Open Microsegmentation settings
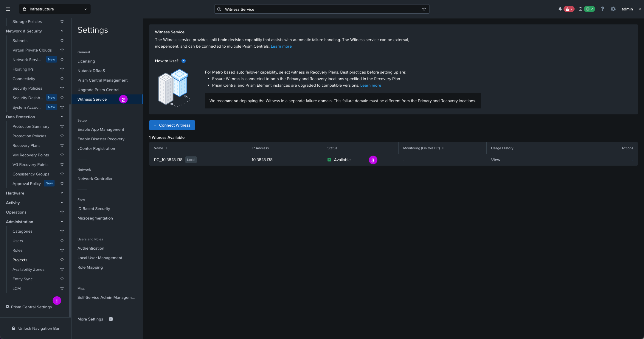This screenshot has width=644, height=339. point(95,218)
